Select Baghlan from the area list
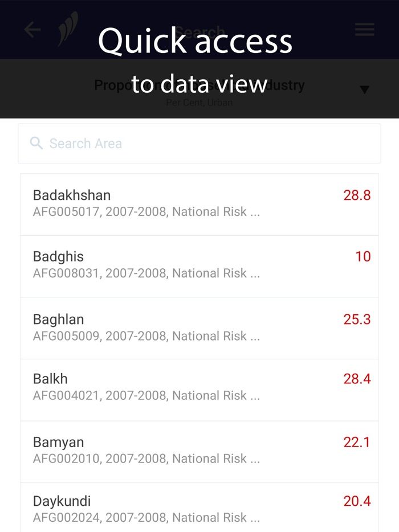 tap(199, 327)
